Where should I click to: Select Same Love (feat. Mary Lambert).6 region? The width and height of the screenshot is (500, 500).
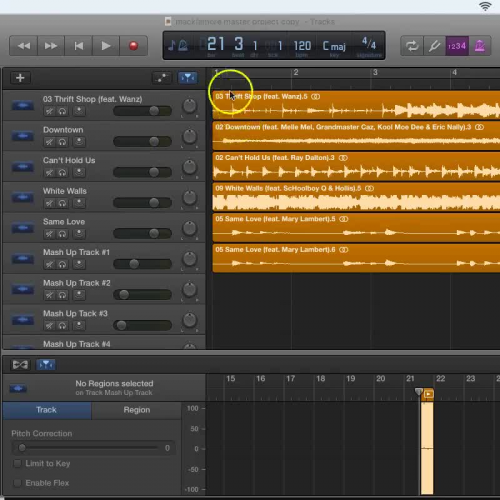[x=356, y=258]
